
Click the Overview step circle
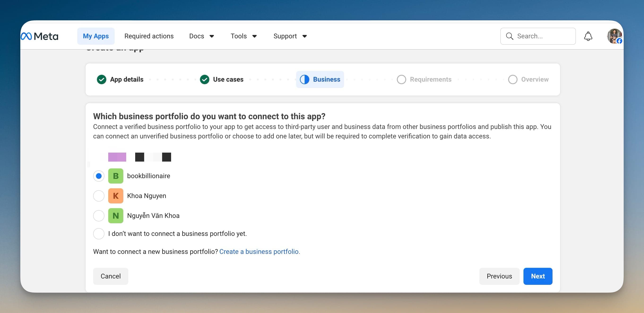(x=513, y=79)
